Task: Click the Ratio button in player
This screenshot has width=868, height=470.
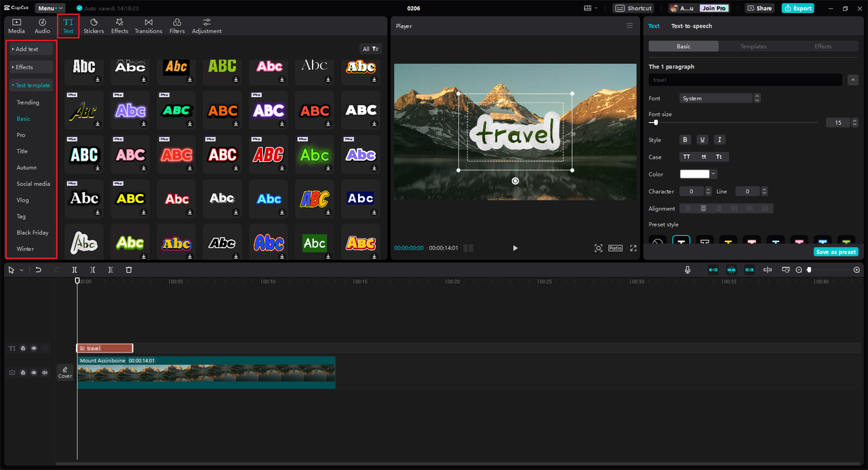Action: [615, 248]
